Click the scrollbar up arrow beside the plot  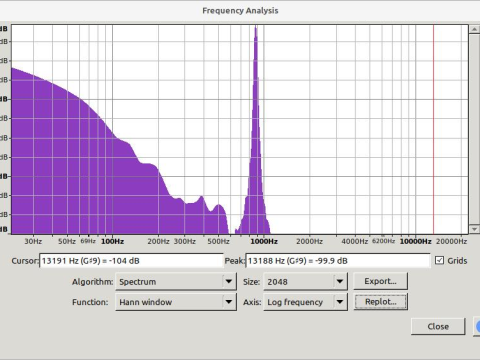[x=474, y=29]
